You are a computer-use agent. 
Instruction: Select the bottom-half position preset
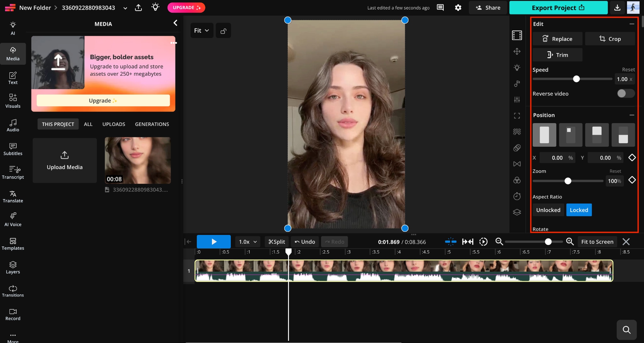click(x=623, y=135)
